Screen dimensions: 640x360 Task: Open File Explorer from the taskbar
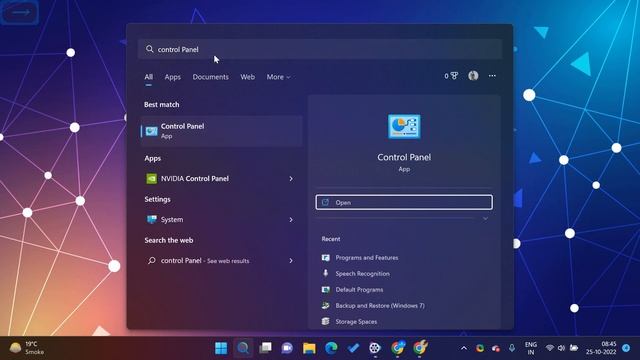coord(309,348)
